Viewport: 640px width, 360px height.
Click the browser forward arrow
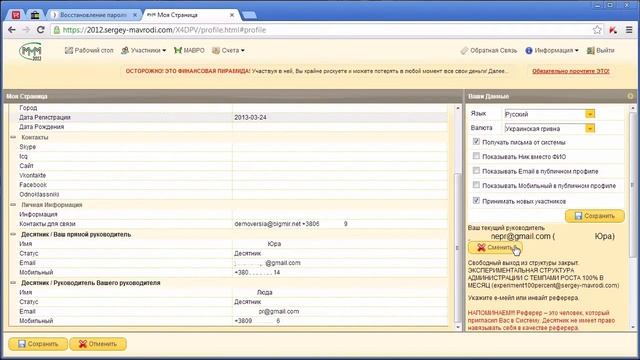click(26, 30)
